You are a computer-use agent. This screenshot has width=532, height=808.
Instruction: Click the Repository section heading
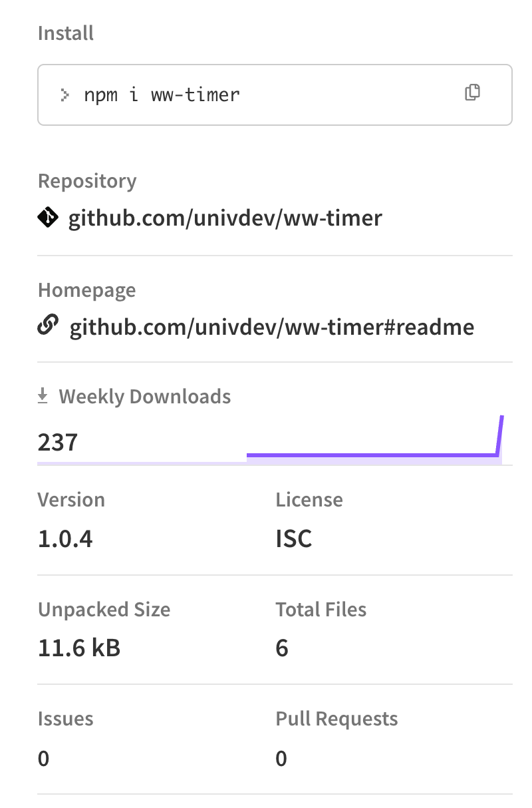coord(87,181)
